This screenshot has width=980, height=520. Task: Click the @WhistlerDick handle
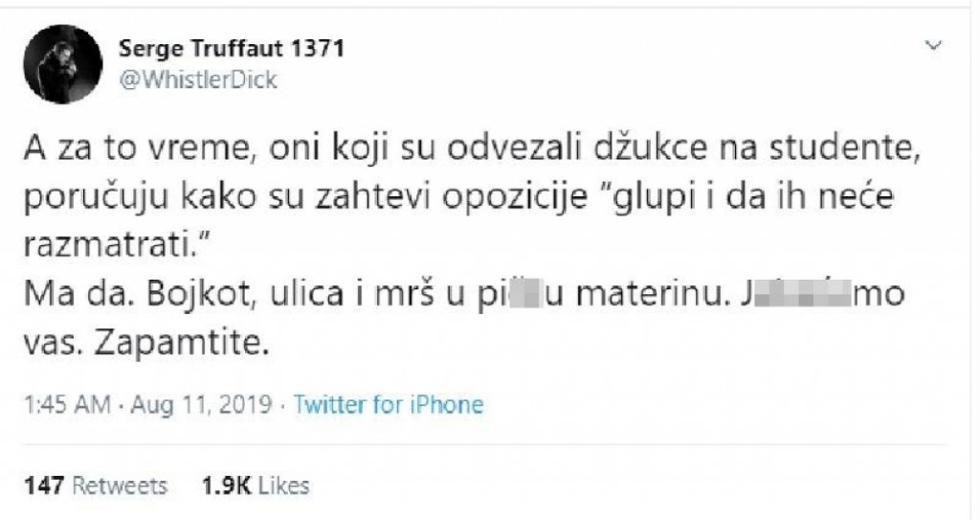tap(197, 79)
